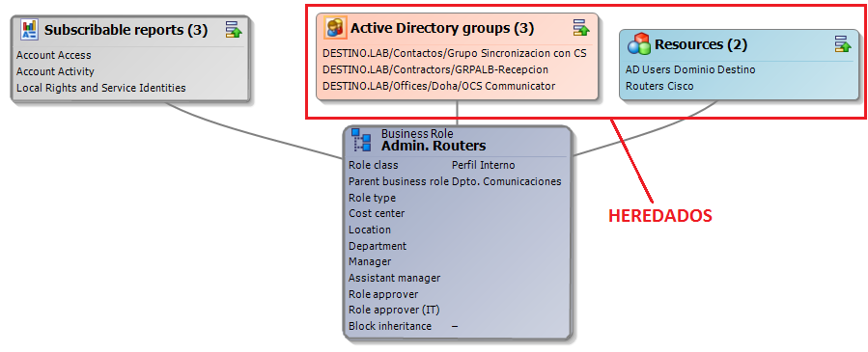Viewport: 868px width, 352px height.
Task: Click Admin. Routers role title
Action: (x=434, y=146)
